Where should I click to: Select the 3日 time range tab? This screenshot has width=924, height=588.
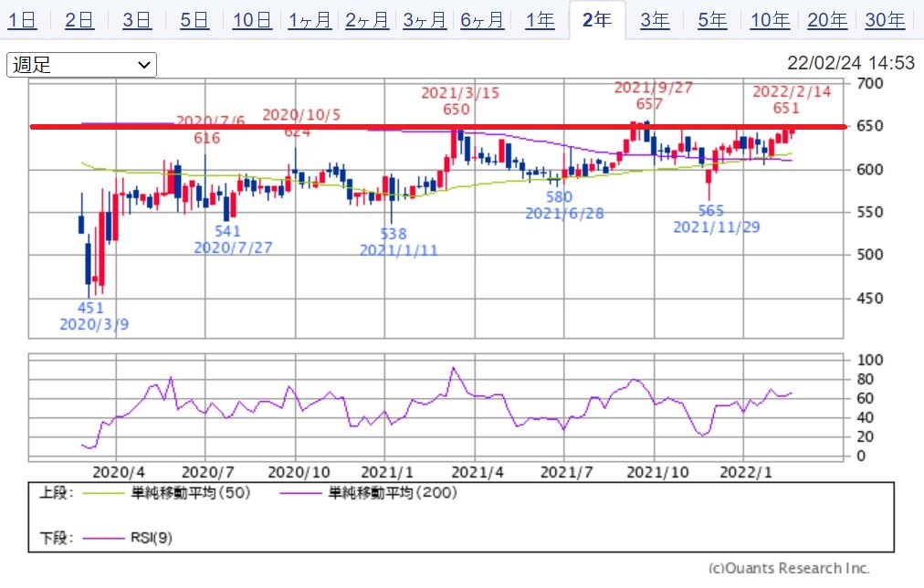(137, 21)
